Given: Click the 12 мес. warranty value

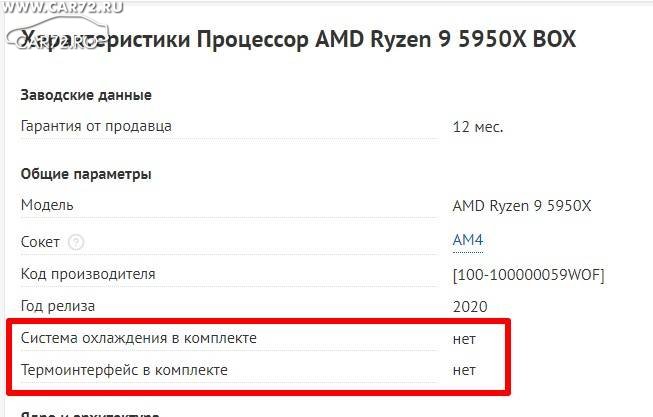Looking at the screenshot, I should point(478,127).
